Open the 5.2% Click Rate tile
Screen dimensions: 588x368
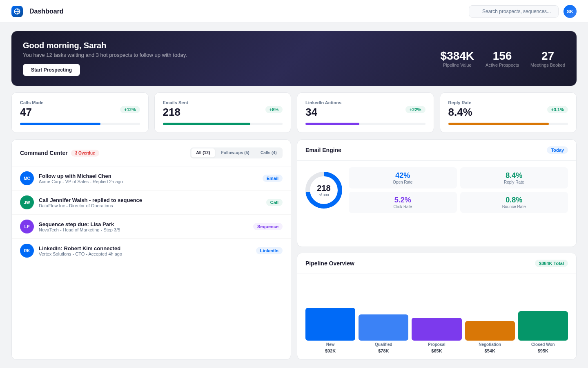pyautogui.click(x=403, y=202)
